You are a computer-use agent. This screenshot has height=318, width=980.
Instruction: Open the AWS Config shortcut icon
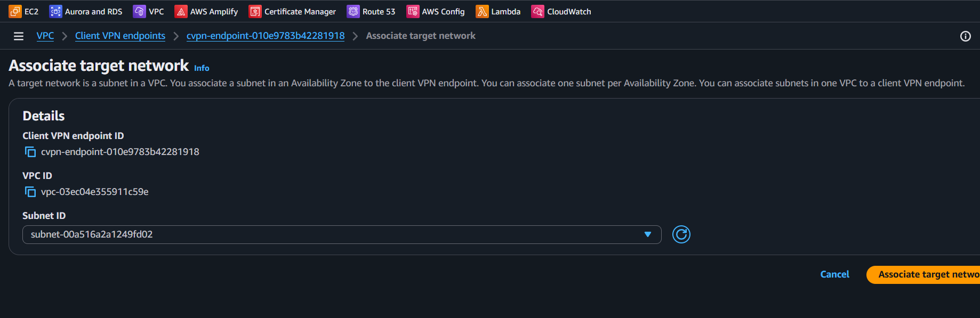tap(413, 11)
